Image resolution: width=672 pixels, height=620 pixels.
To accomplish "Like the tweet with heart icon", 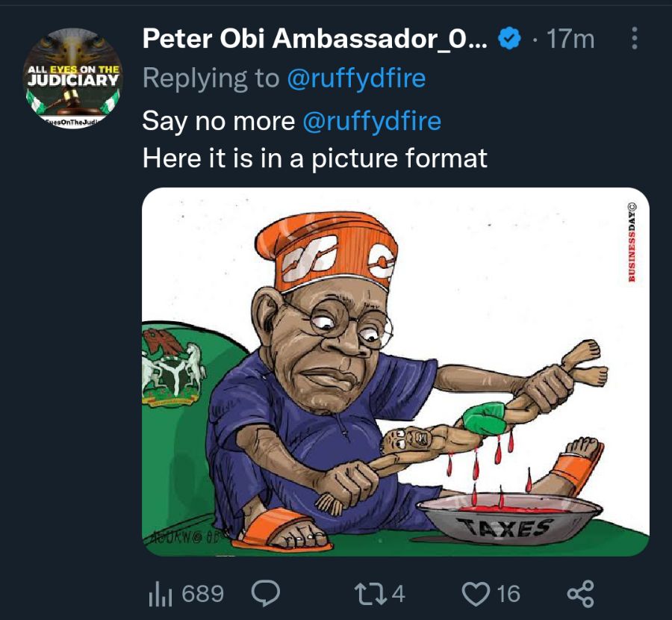I will [477, 594].
